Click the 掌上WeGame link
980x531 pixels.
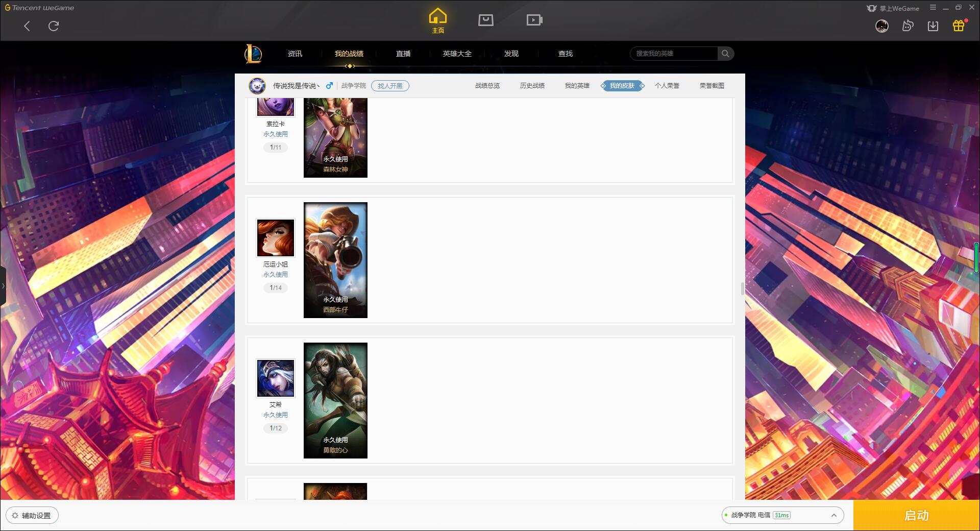coord(893,8)
